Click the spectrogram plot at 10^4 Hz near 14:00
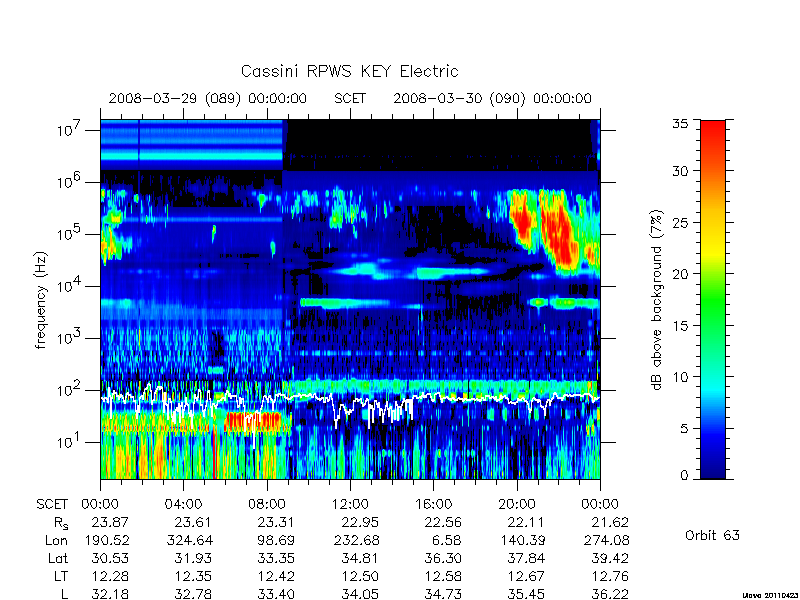This screenshot has height=600, width=800. [392, 286]
